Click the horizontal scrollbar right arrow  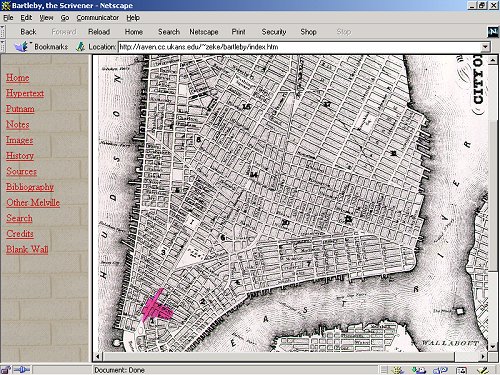(x=483, y=357)
